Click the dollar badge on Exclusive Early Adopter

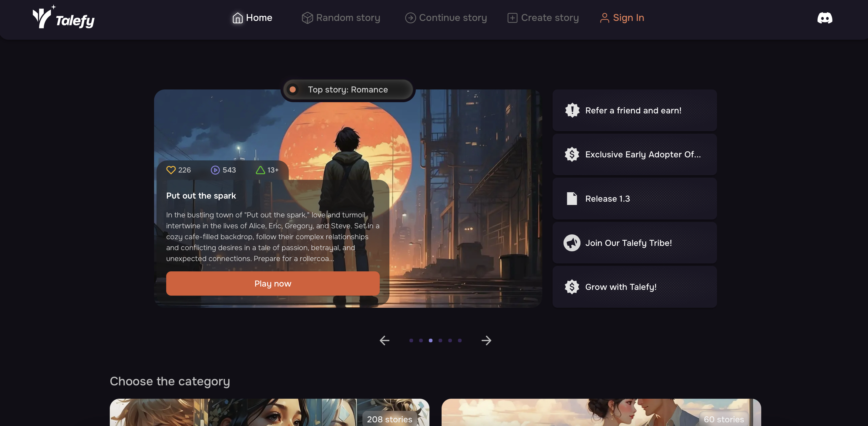(572, 154)
